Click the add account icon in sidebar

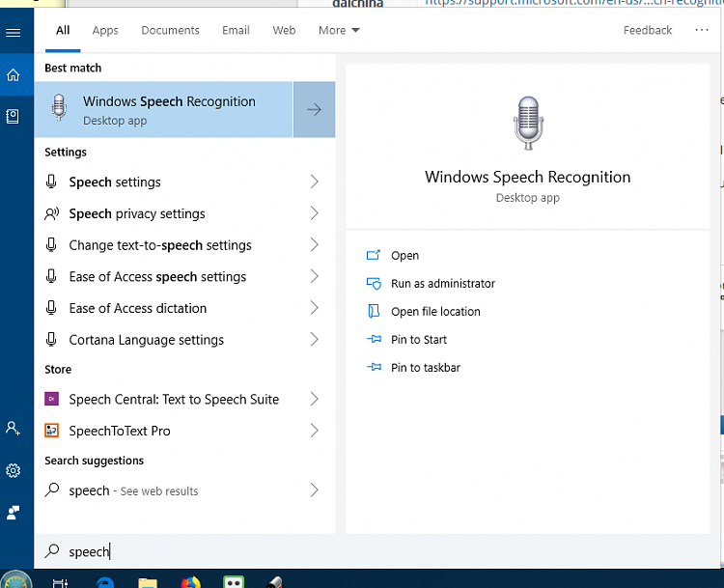(13, 428)
